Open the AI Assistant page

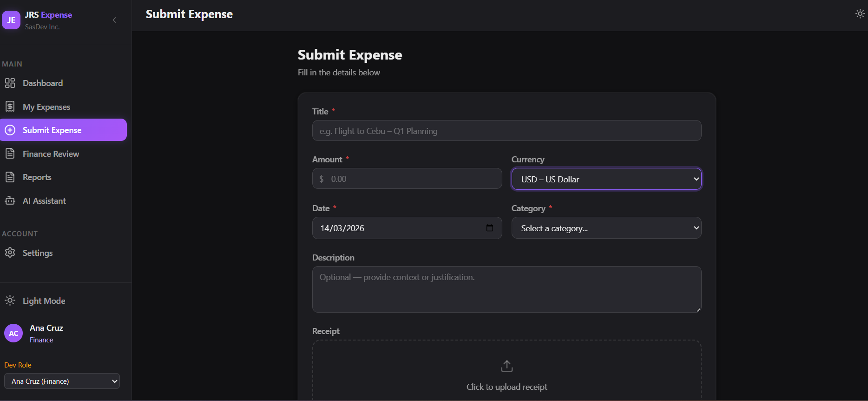[63, 200]
